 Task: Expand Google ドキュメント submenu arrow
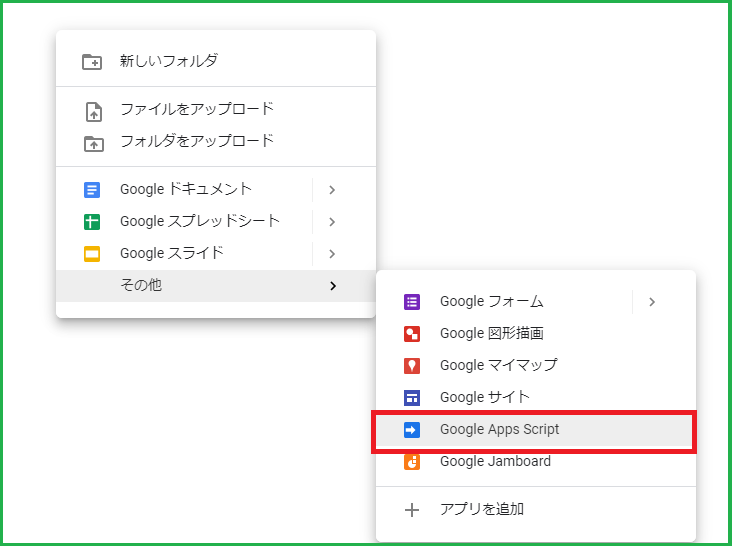pyautogui.click(x=332, y=190)
